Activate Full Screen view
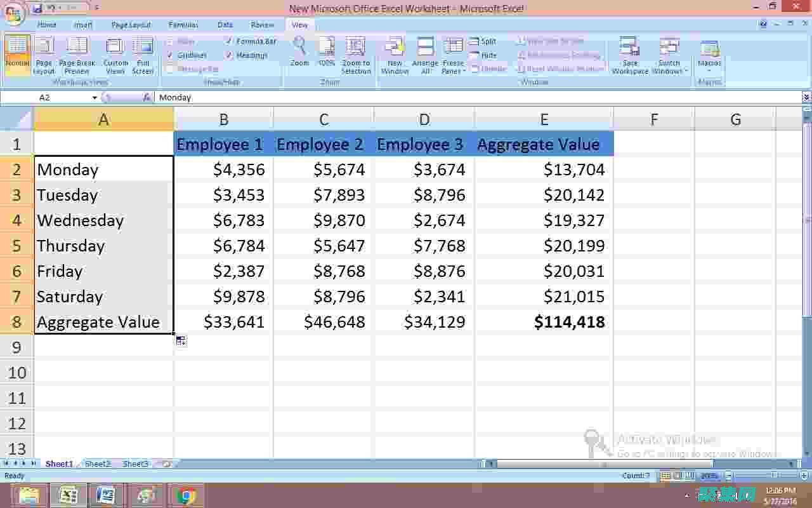The height and width of the screenshot is (508, 812). click(x=143, y=54)
